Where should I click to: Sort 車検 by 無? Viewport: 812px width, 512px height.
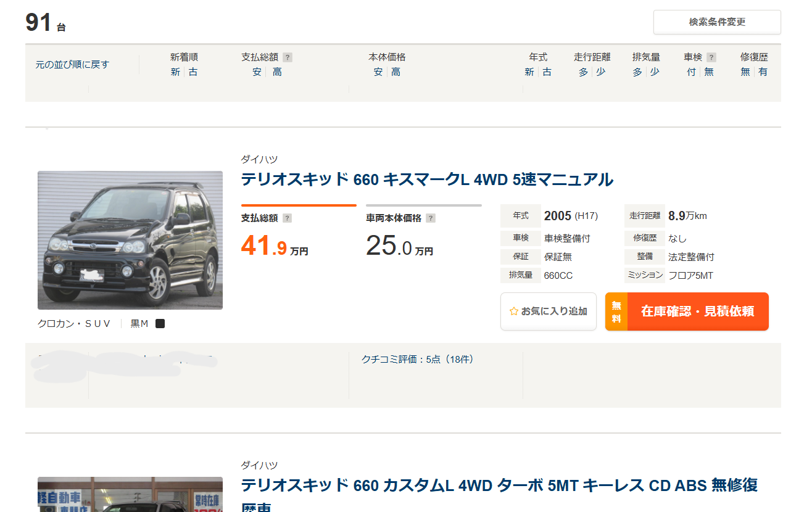709,72
